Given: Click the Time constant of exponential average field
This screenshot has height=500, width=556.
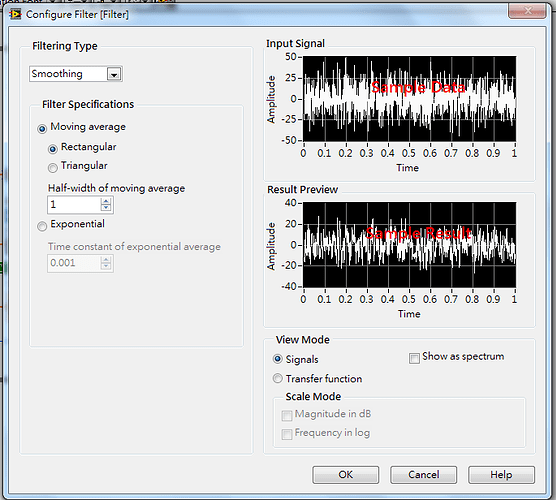Looking at the screenshot, I should coord(74,263).
